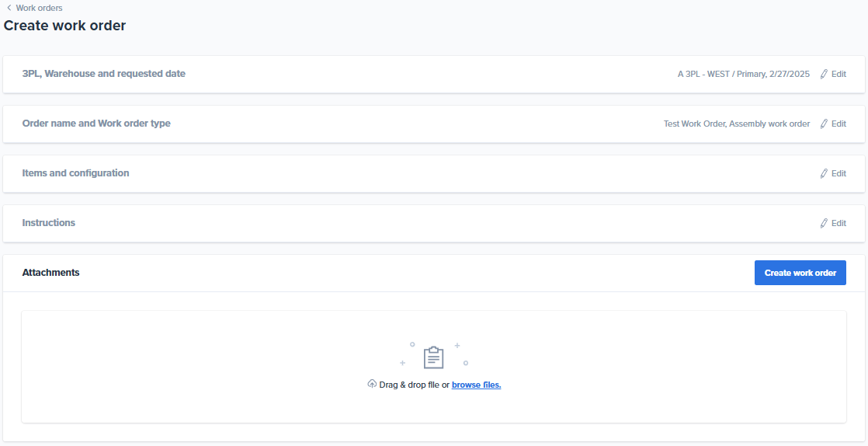This screenshot has height=446, width=868.
Task: Click the cloud upload icon
Action: click(372, 384)
